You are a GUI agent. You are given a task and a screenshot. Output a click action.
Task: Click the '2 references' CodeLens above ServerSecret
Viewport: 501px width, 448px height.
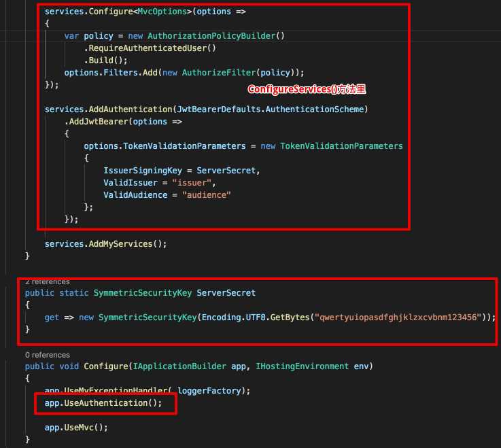pyautogui.click(x=48, y=282)
